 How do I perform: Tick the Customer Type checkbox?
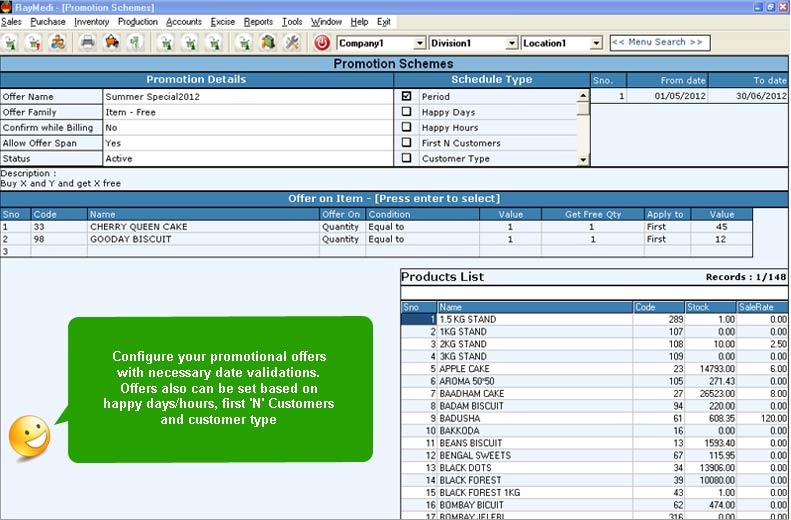point(407,158)
